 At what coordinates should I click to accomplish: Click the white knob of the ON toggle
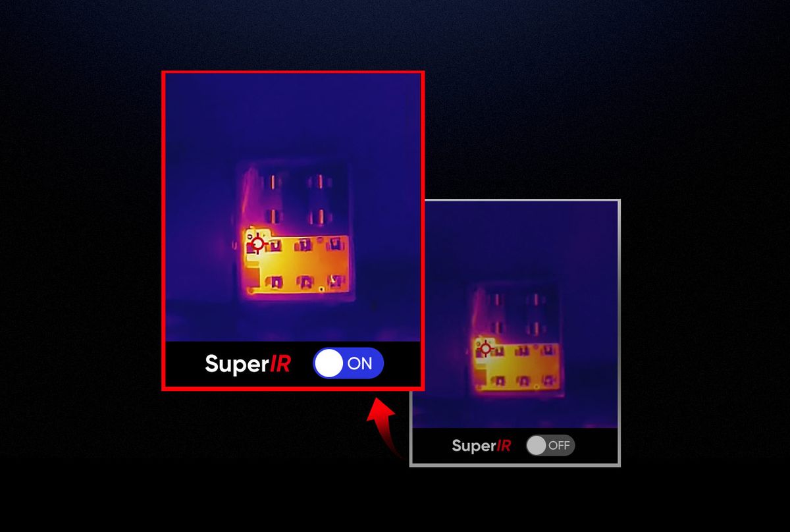pyautogui.click(x=329, y=363)
